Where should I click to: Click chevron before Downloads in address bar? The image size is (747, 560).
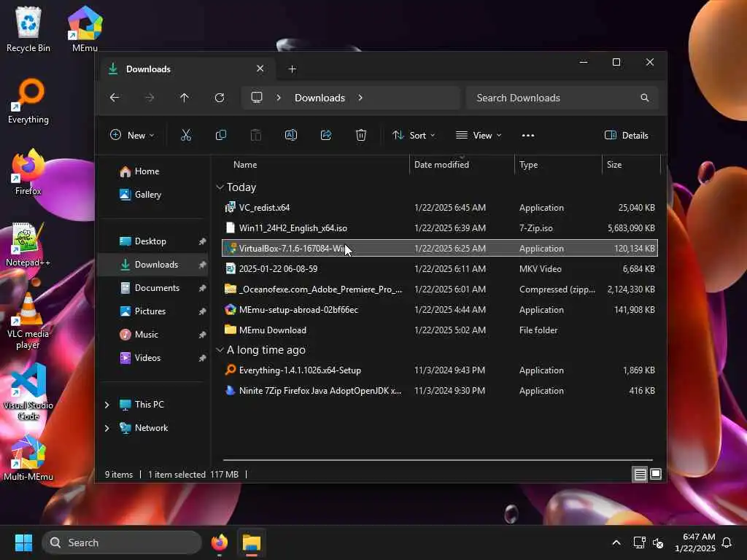pyautogui.click(x=278, y=98)
